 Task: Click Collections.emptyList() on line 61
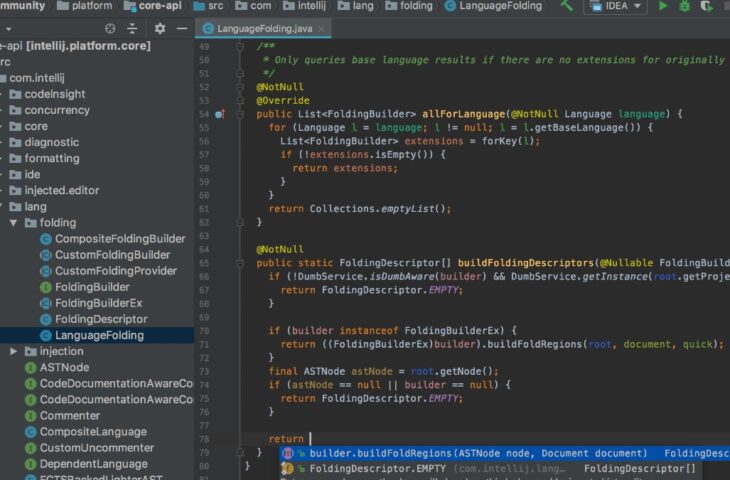380,209
